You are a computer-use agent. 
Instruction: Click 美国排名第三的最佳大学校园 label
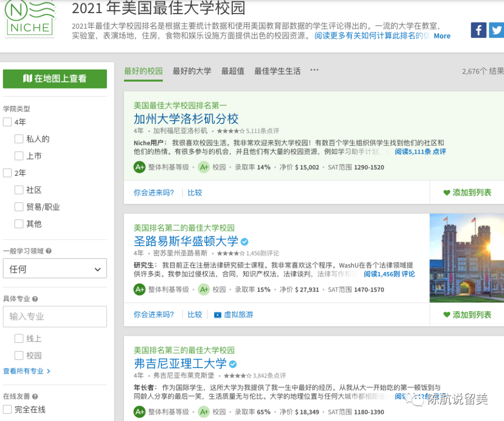[184, 350]
